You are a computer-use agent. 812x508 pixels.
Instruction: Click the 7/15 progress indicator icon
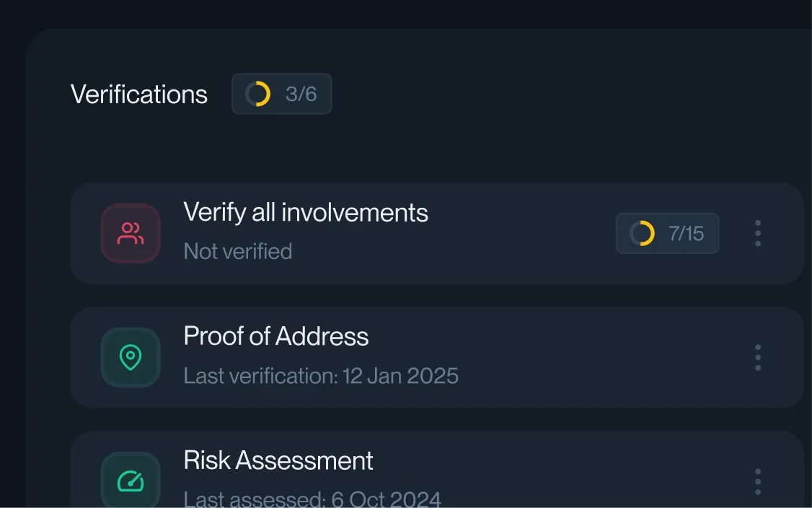[x=641, y=232]
